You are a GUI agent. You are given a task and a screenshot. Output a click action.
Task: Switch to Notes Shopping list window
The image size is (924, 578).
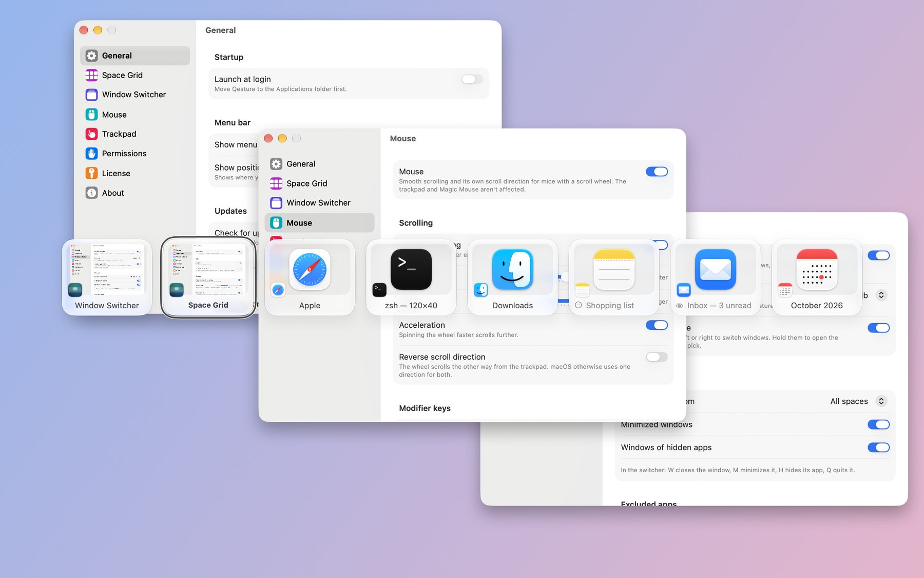(x=613, y=277)
